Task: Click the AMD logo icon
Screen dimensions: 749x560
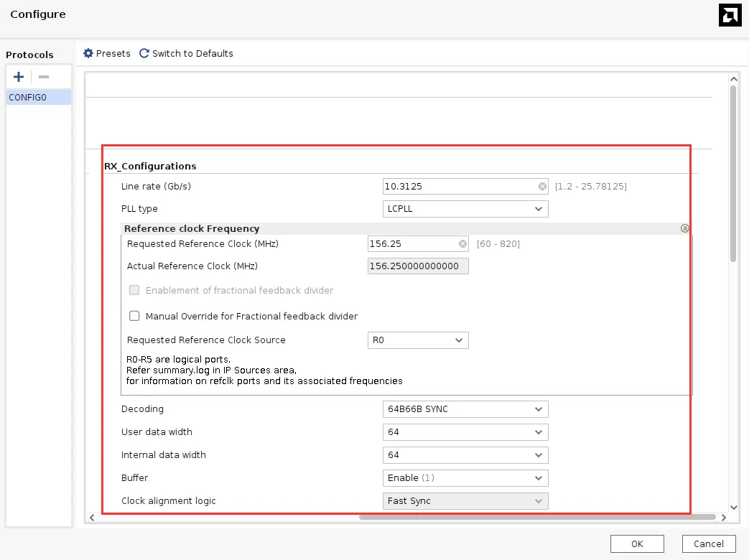Action: pos(730,15)
